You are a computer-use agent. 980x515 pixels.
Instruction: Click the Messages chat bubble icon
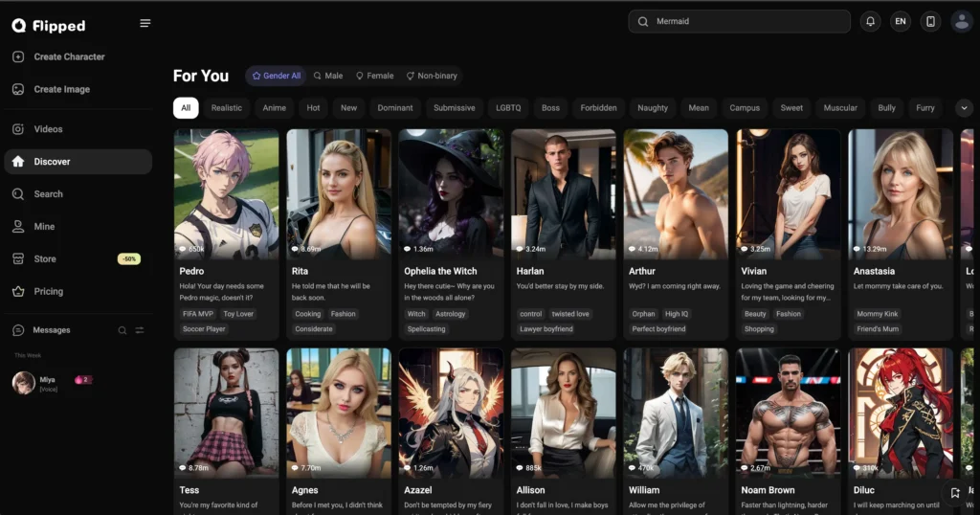18,330
